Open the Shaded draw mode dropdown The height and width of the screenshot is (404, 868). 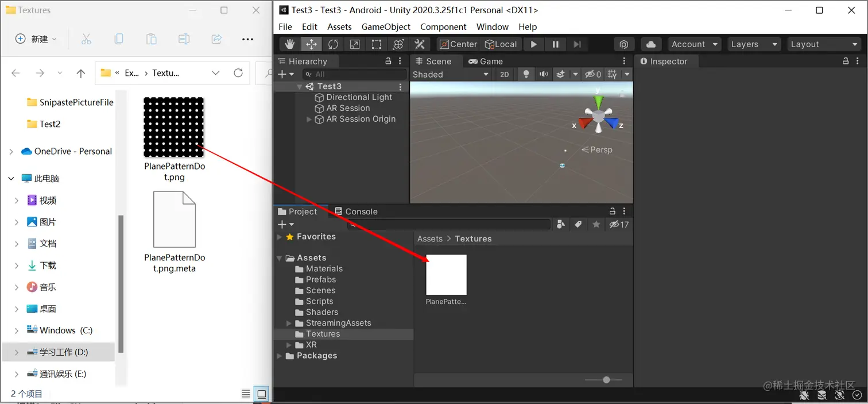451,74
